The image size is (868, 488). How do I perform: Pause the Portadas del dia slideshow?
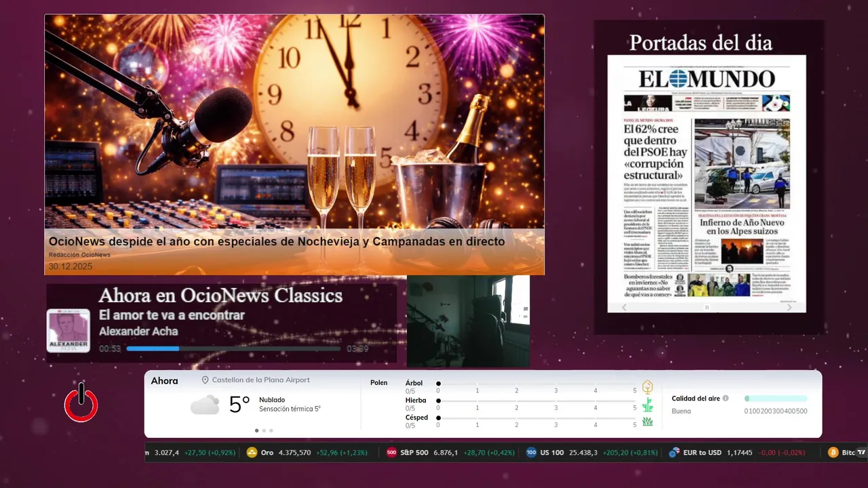[707, 307]
